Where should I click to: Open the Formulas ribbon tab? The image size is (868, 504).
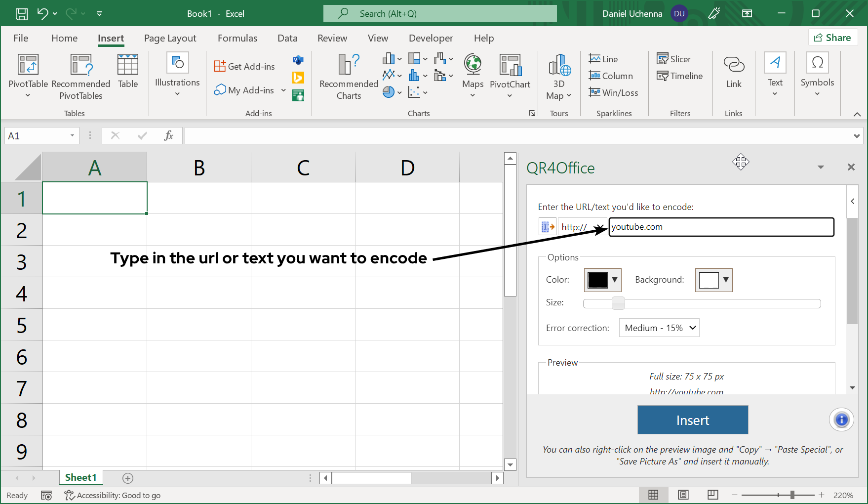click(237, 38)
